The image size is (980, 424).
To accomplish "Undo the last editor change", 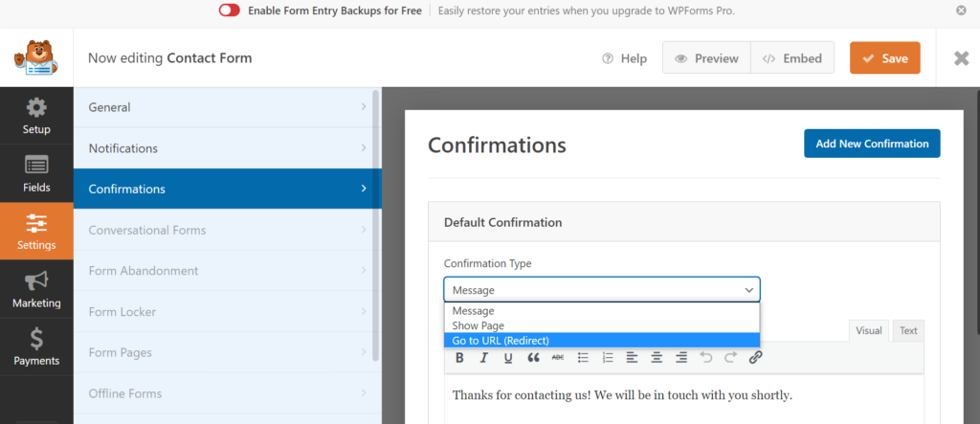I will pyautogui.click(x=705, y=358).
